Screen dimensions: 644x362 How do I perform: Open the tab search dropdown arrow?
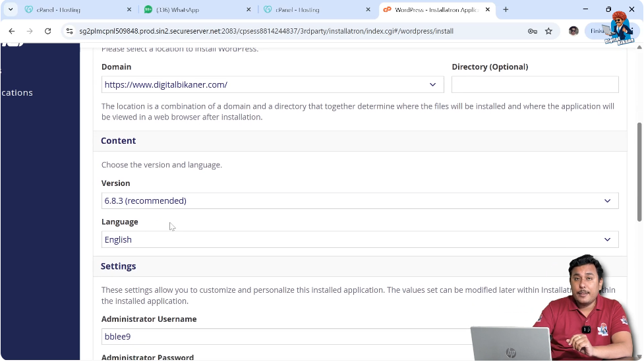click(x=11, y=9)
